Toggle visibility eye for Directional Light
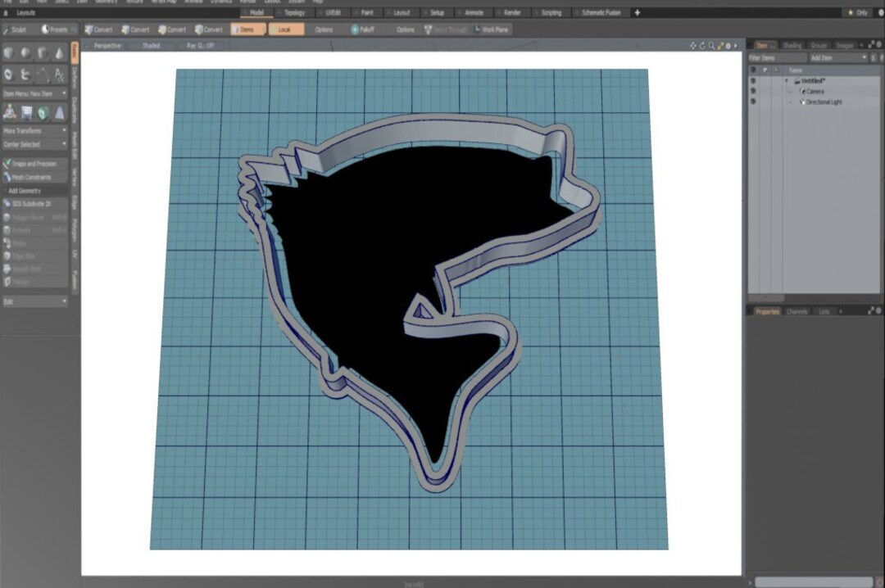This screenshot has width=885, height=588. point(753,102)
